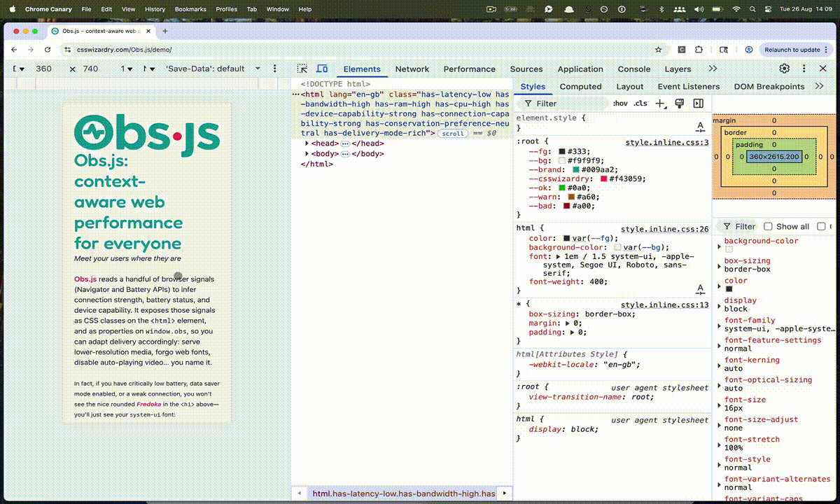Image resolution: width=840 pixels, height=504 pixels.
Task: Open the 'Save-Data': default dropdown
Action: pos(212,69)
